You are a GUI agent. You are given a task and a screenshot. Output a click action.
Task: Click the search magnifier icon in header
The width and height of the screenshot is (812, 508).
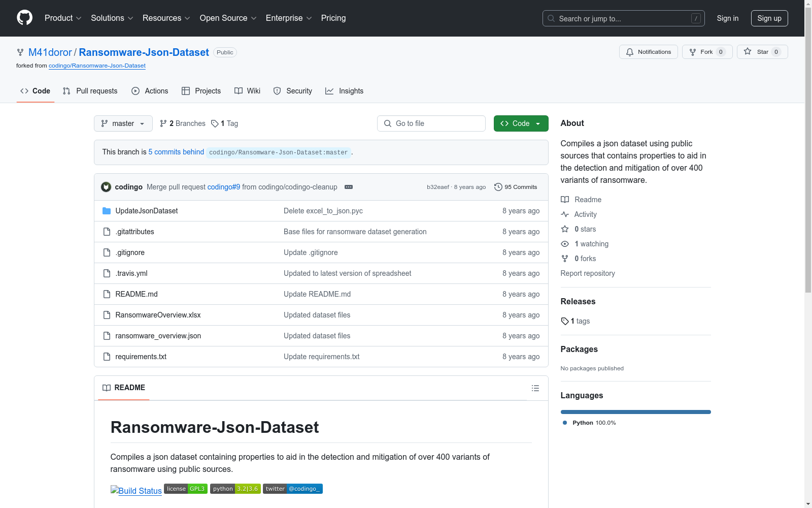click(x=551, y=18)
